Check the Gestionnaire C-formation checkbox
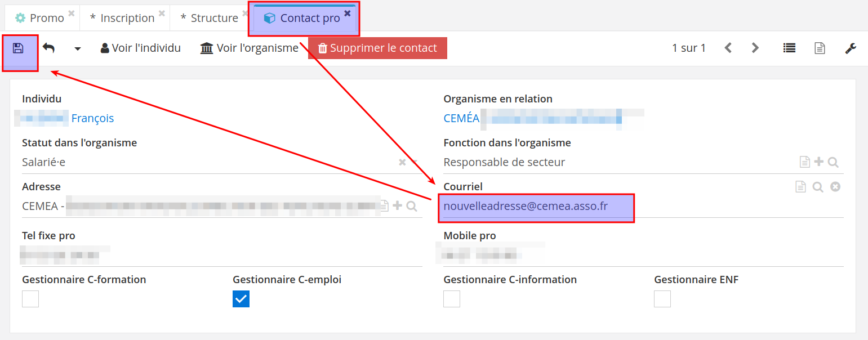The height and width of the screenshot is (340, 868). point(30,299)
